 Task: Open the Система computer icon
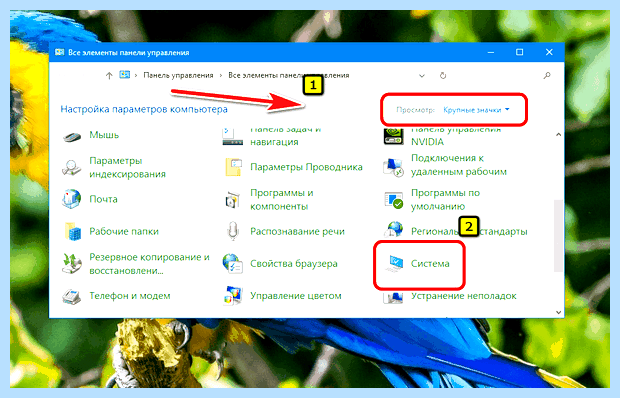click(x=394, y=264)
